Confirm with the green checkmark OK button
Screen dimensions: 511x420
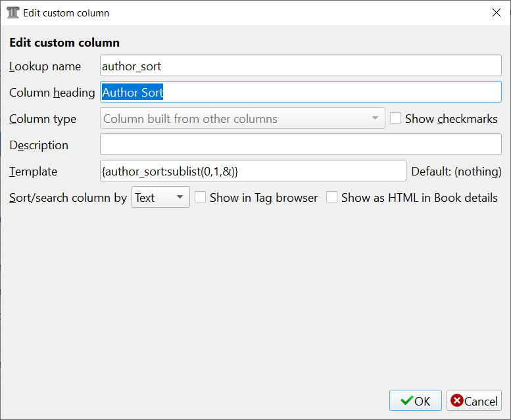pyautogui.click(x=415, y=401)
